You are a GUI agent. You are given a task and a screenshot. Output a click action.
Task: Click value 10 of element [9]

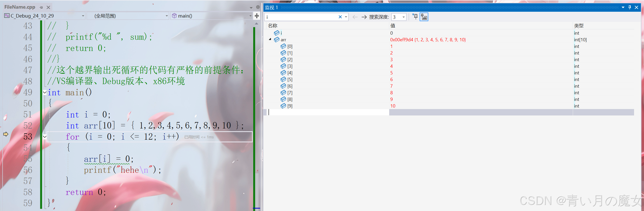point(393,106)
